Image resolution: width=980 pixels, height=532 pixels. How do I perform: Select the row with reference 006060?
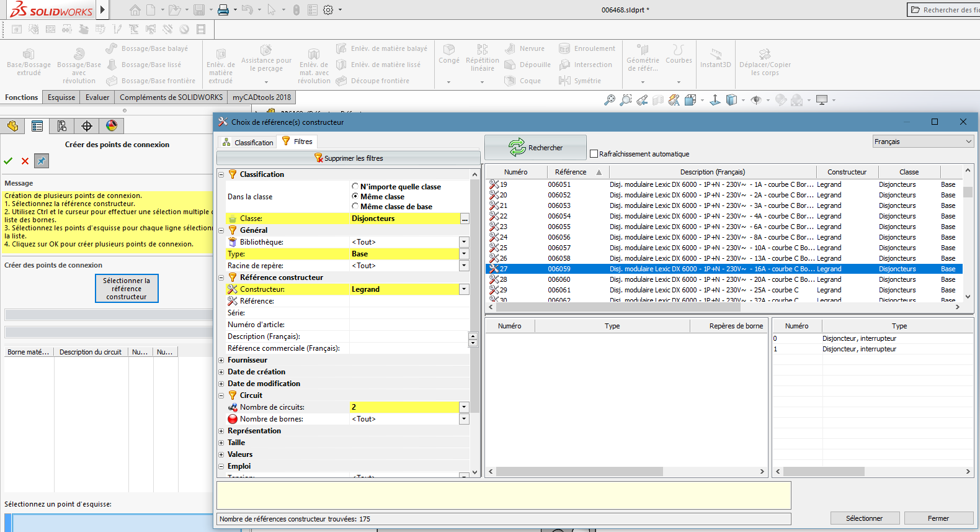coord(724,279)
